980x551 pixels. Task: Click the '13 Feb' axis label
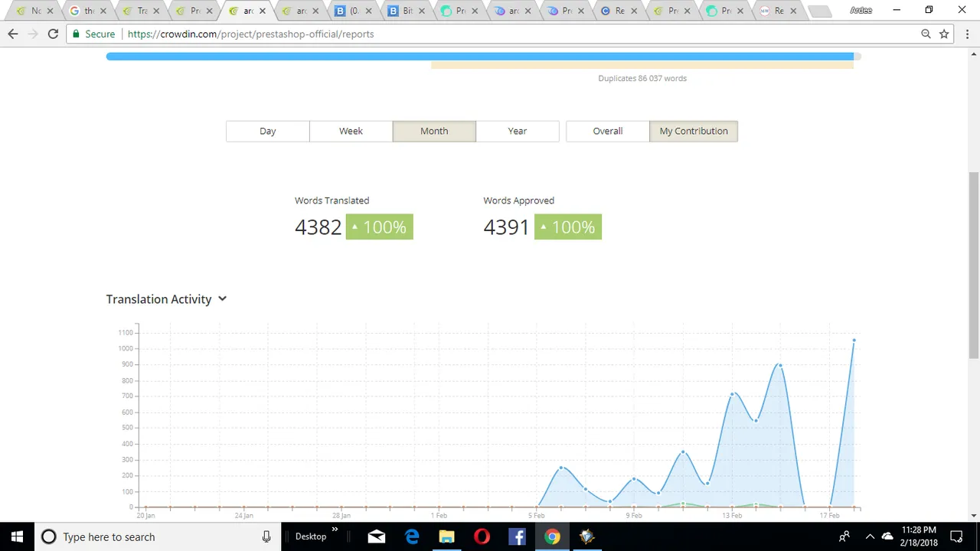731,516
